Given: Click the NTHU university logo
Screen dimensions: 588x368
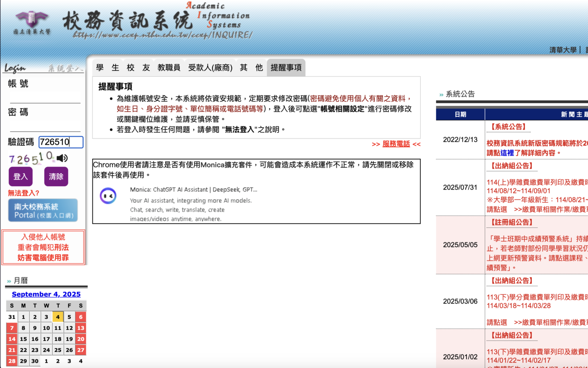Looking at the screenshot, I should click(32, 23).
